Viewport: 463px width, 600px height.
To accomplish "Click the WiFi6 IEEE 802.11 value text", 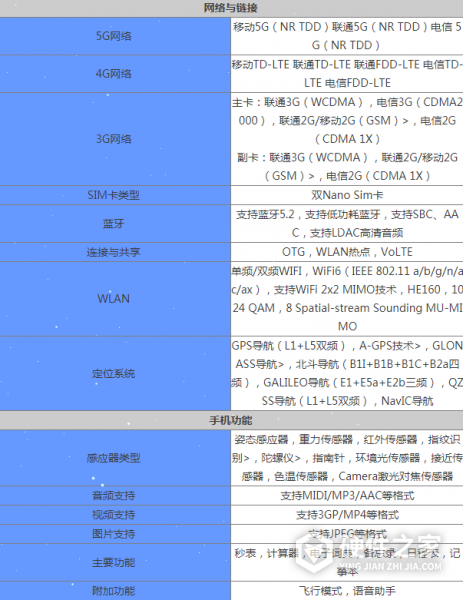I will point(347,298).
